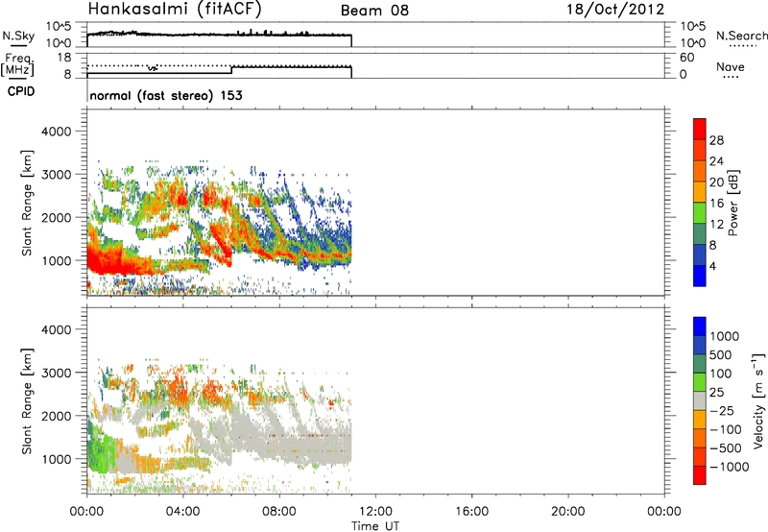The image size is (768, 532).
Task: Click the 4000 tick on the power panel
Action: [57, 132]
